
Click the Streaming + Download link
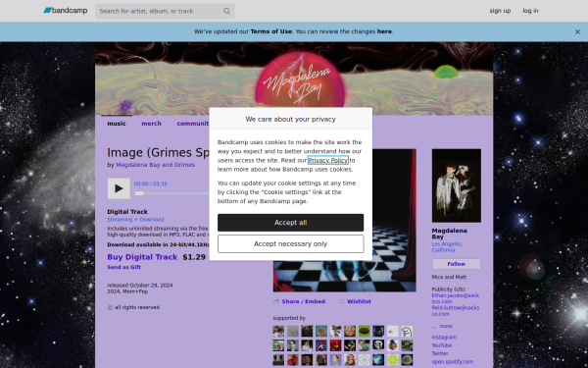[135, 220]
